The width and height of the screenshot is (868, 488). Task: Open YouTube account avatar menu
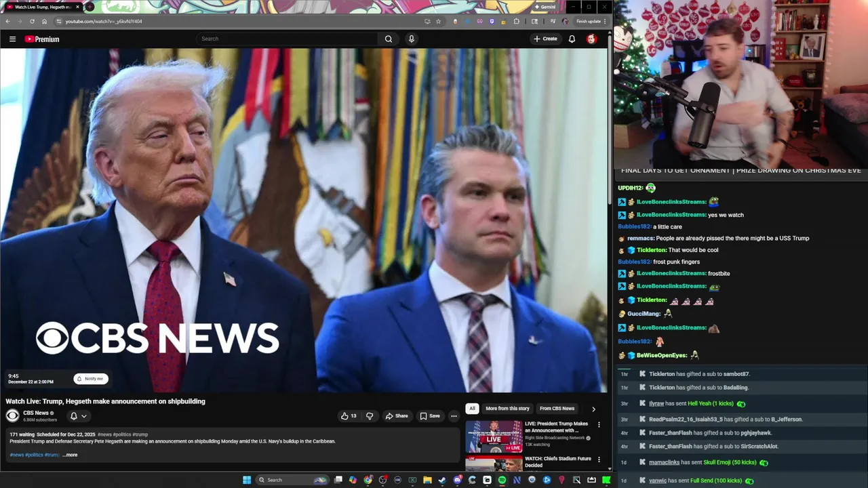tap(591, 39)
